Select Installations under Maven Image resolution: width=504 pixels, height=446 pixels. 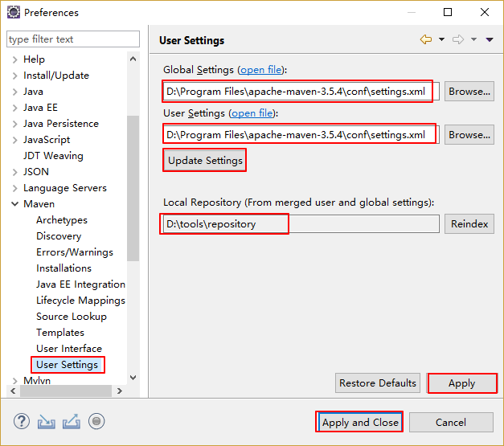coord(64,268)
